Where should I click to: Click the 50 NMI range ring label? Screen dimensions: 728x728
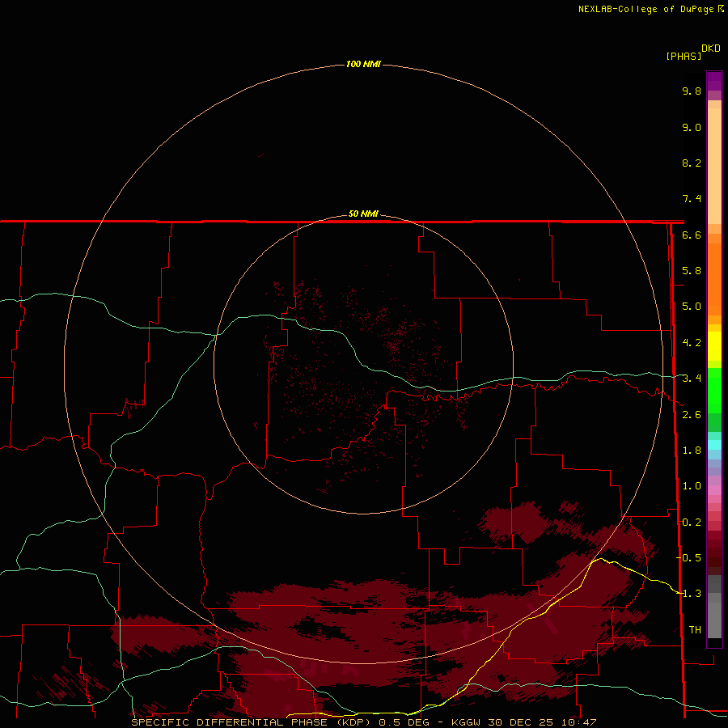point(363,214)
